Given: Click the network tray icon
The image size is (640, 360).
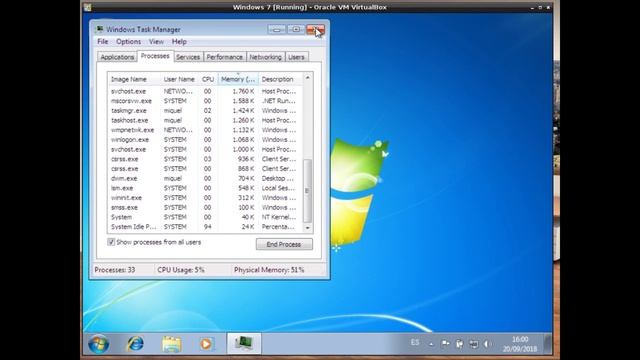Looking at the screenshot, I should tap(473, 344).
